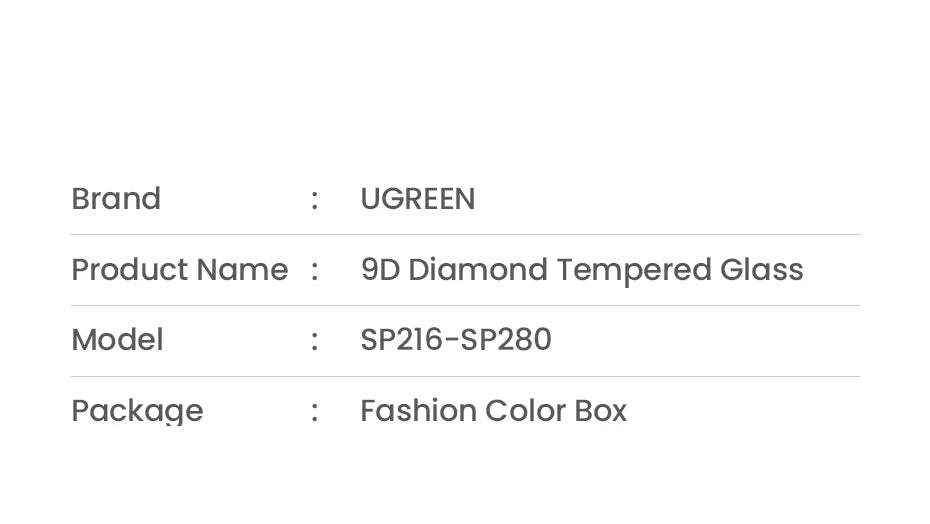Click the Package label
930x524 pixels.
[x=137, y=410]
